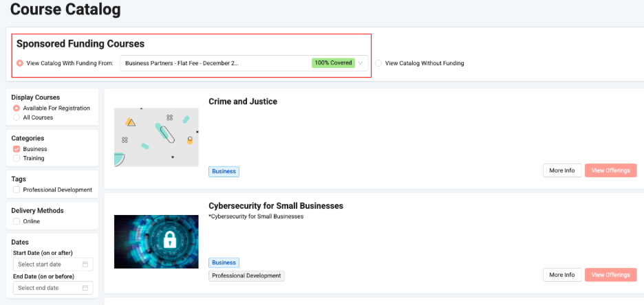Click View Offerings for Cybersecurity for Small Businesses
The image size is (644, 305).
[611, 275]
